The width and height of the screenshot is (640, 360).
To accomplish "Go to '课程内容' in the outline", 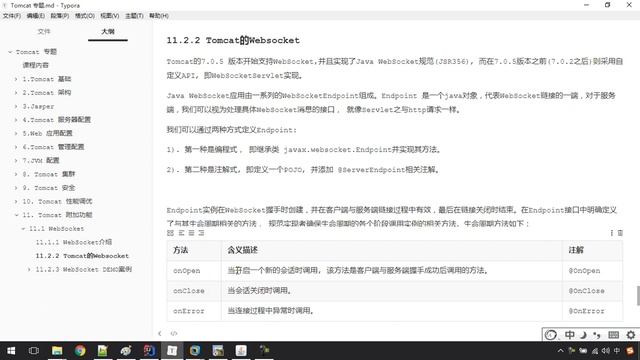I will (x=36, y=65).
